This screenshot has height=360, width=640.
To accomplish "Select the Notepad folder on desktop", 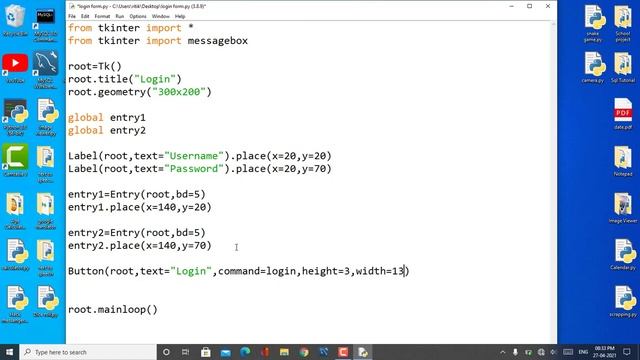I will pyautogui.click(x=623, y=161).
